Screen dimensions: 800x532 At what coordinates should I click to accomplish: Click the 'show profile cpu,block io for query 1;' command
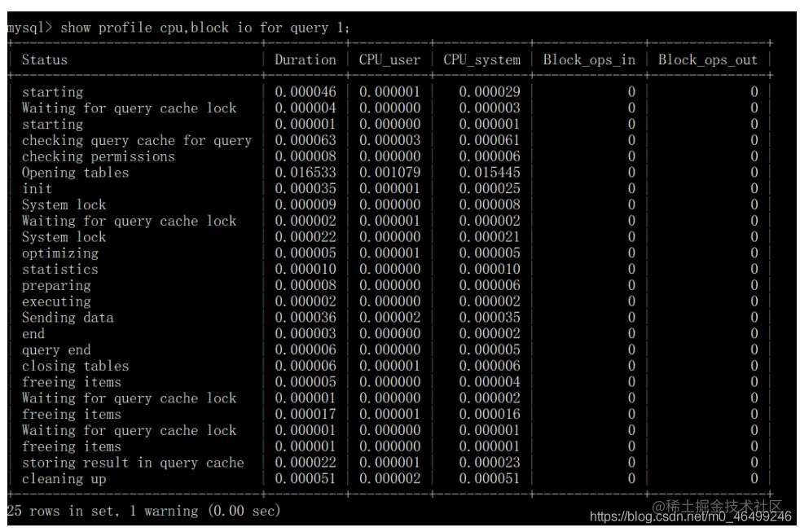[204, 28]
